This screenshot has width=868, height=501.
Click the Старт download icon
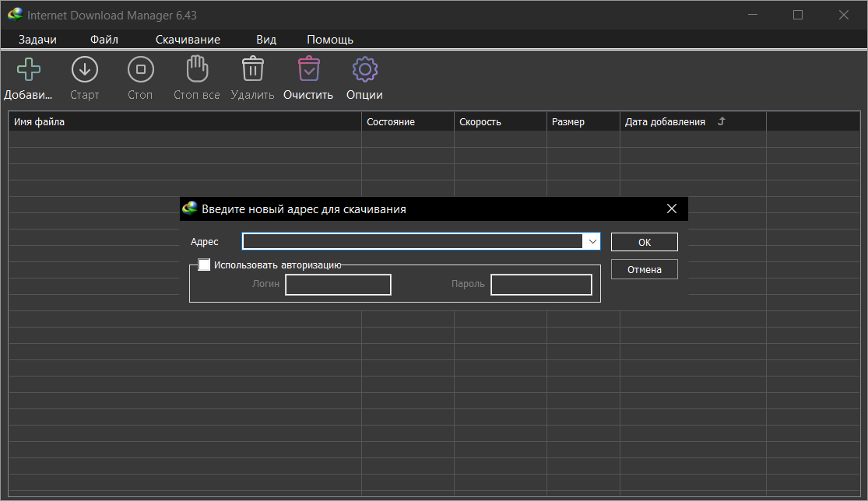pos(85,70)
